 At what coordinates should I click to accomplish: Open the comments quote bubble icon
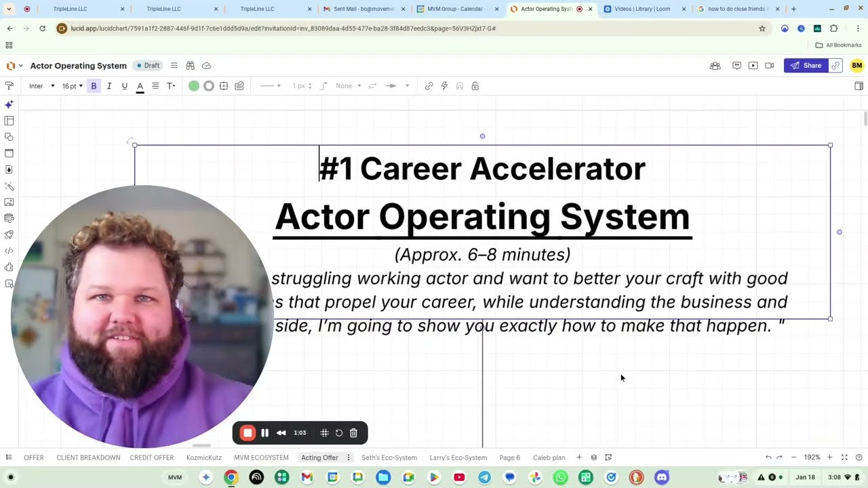click(x=736, y=66)
